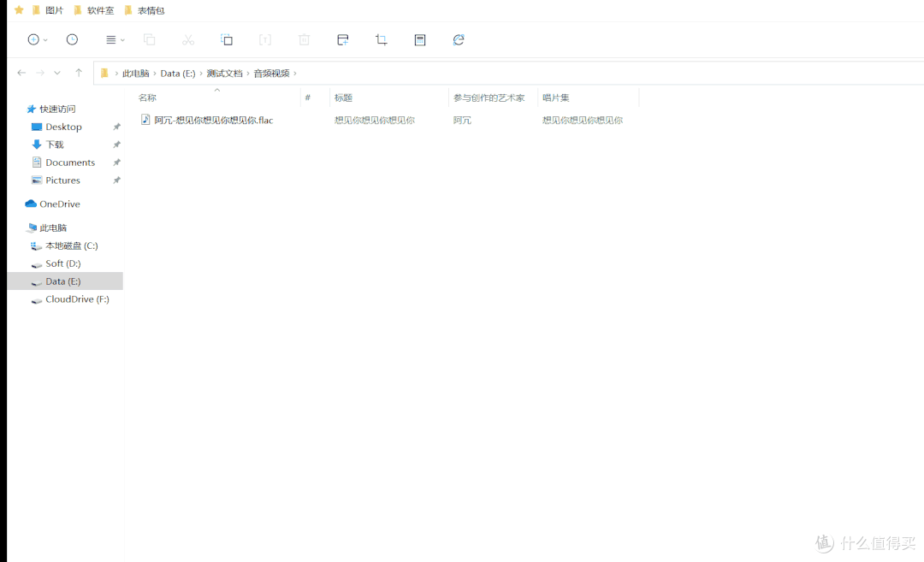
Task: Sort by the 标题 column header
Action: click(344, 98)
